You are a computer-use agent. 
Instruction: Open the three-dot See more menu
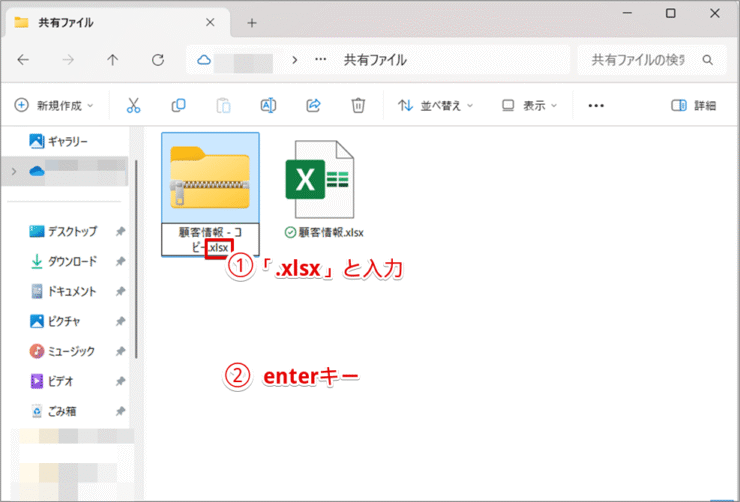tap(596, 106)
